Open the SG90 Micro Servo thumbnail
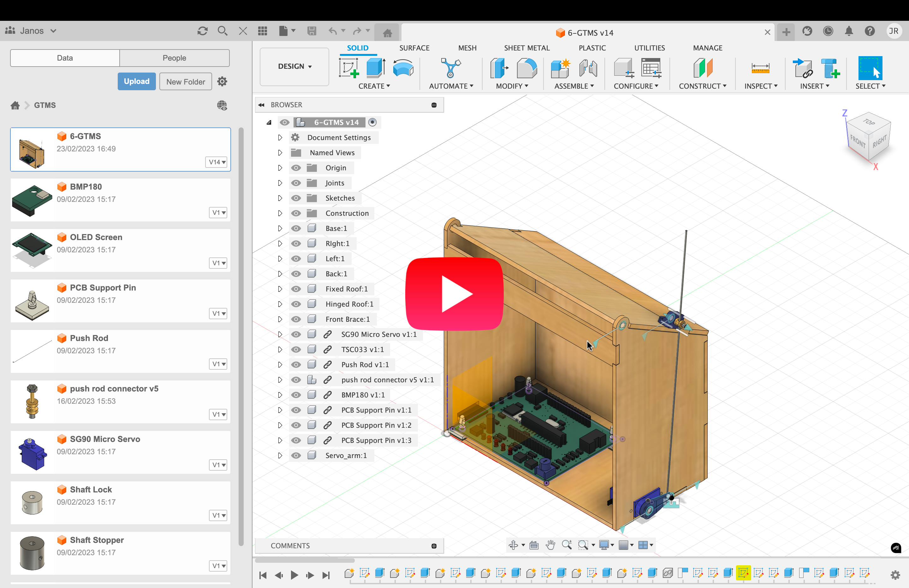This screenshot has width=909, height=588. 33,453
